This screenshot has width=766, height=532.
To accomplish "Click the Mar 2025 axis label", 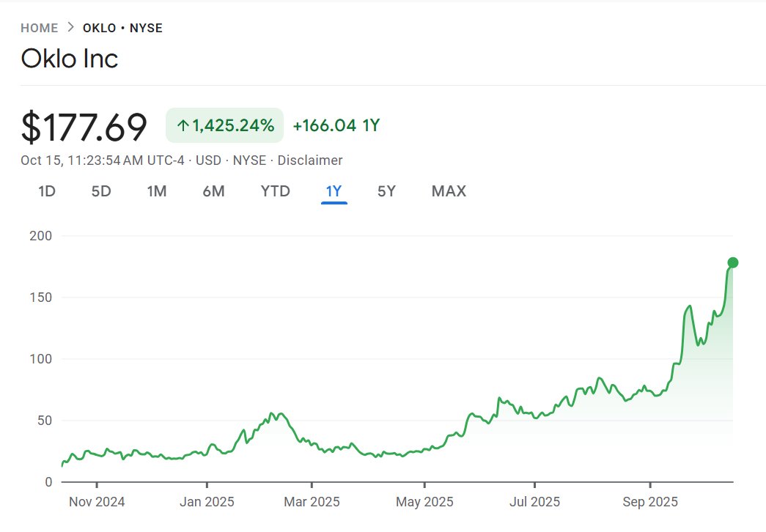I will pos(312,502).
